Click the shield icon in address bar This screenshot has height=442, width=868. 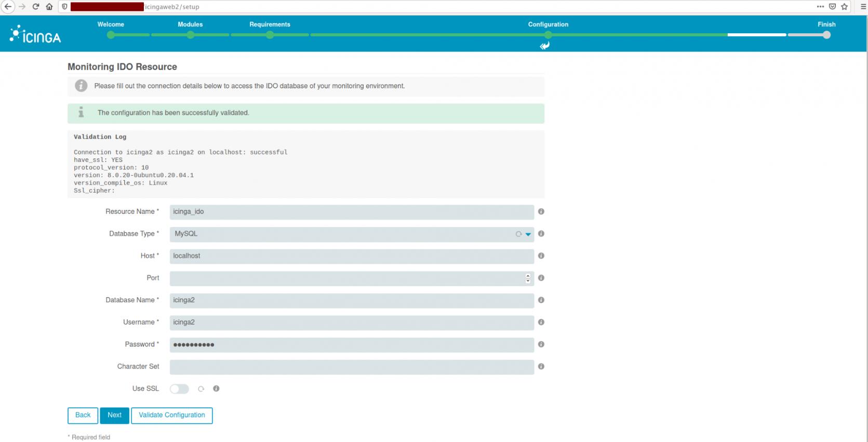click(x=64, y=7)
